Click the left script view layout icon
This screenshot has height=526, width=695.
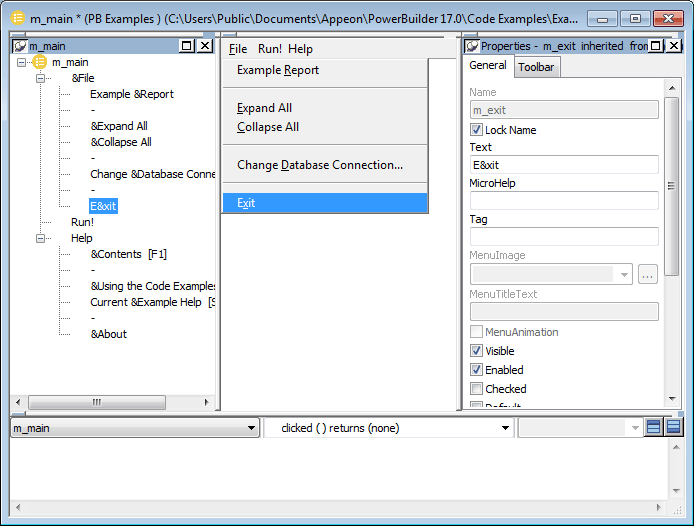(654, 428)
